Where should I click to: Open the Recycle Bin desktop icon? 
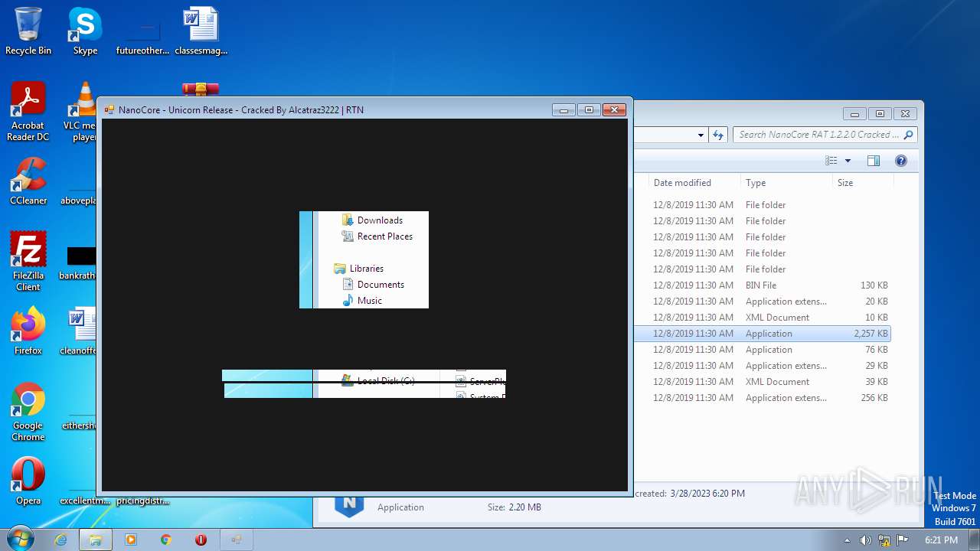click(28, 31)
